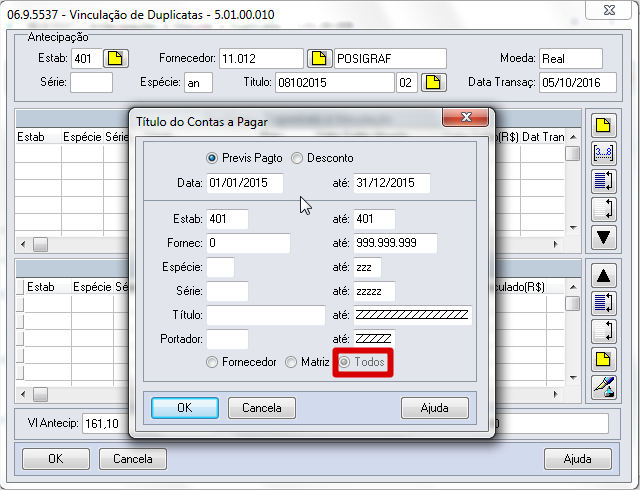Click the Série até field zzzzz

tap(374, 291)
